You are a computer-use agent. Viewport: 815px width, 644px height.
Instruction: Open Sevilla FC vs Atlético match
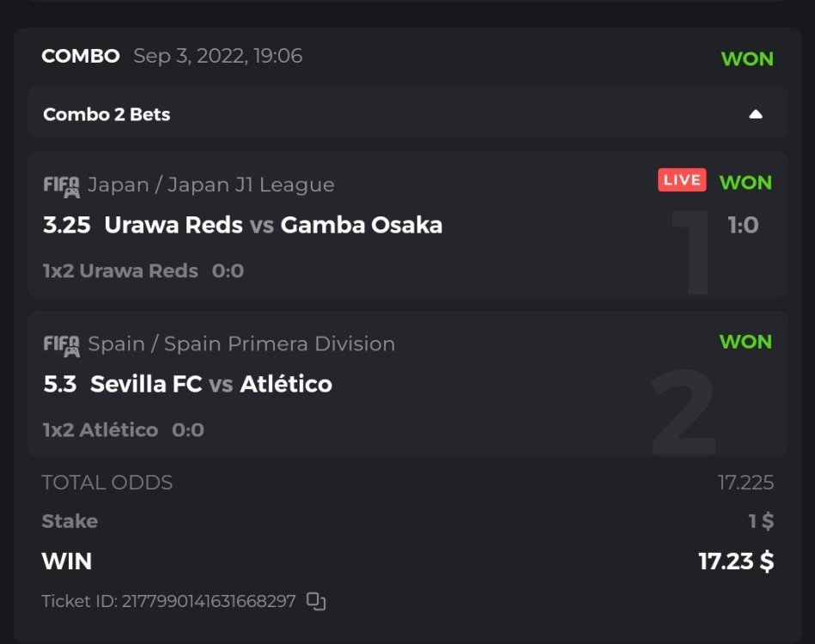click(x=210, y=384)
